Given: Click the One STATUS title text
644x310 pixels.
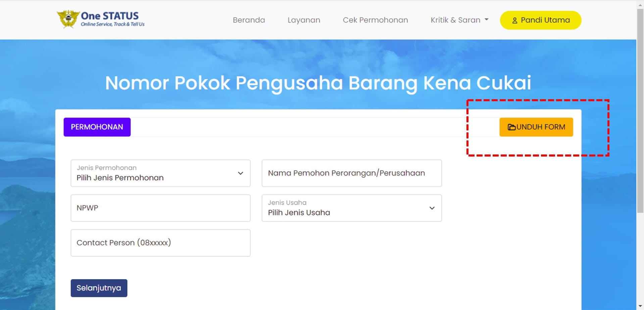Looking at the screenshot, I should 110,16.
